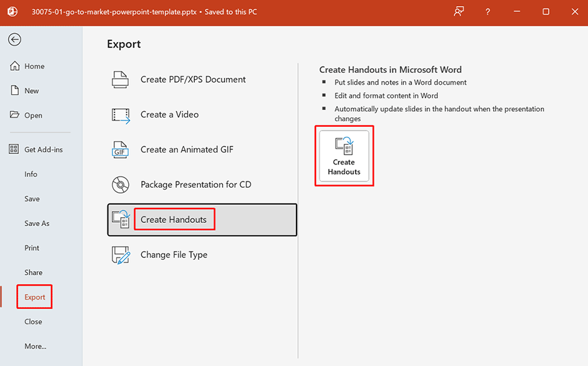Click the Home house icon in sidebar
This screenshot has height=366, width=588.
14,66
